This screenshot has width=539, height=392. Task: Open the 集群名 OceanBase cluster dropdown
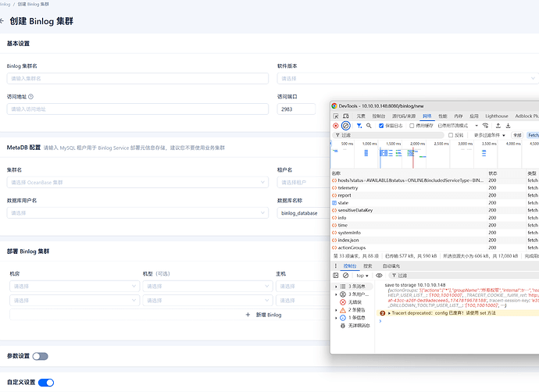click(137, 183)
